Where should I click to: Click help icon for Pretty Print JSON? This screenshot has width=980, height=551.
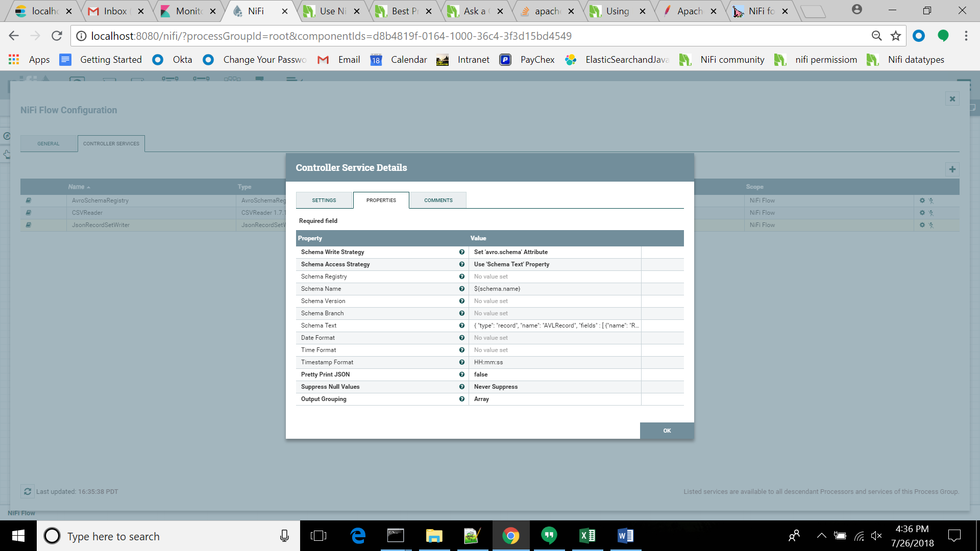tap(461, 374)
